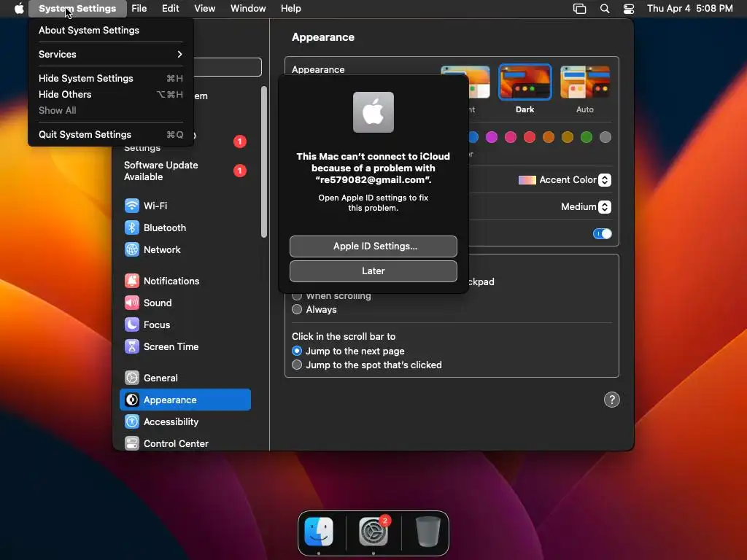Click the sidebar search field
747x560 pixels.
click(228, 67)
